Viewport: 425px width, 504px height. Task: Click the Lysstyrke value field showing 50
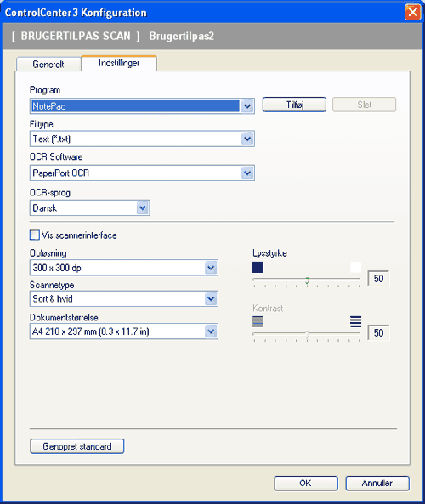(378, 279)
